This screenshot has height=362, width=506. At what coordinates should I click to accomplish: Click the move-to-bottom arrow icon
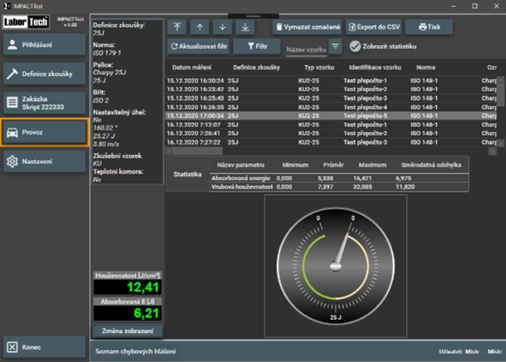click(x=245, y=27)
